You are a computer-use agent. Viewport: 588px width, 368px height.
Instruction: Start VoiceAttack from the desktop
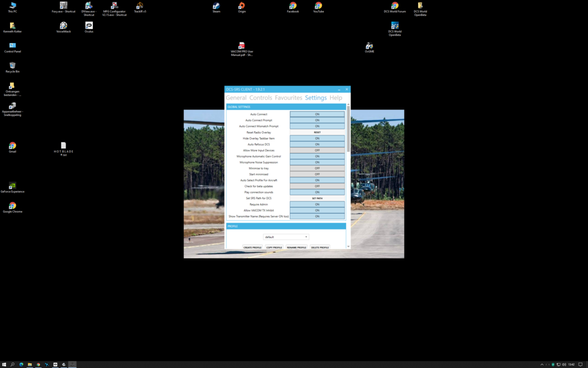[63, 25]
